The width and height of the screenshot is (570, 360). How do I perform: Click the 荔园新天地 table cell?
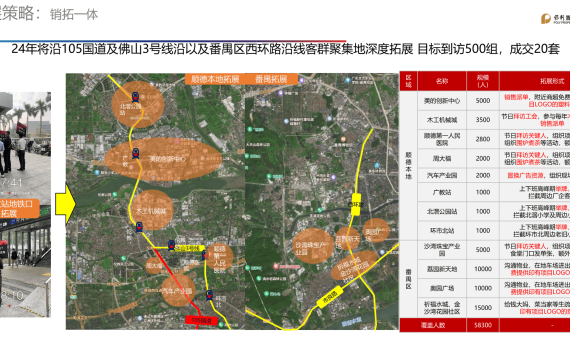coord(442,269)
